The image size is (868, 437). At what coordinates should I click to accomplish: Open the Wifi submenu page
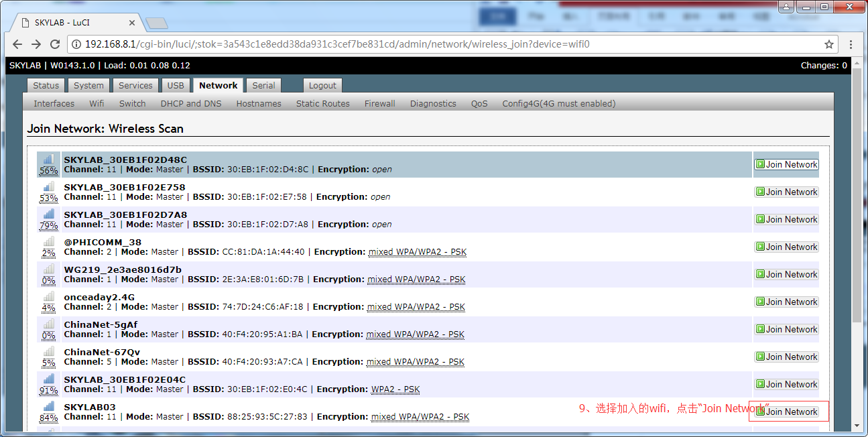(x=97, y=103)
